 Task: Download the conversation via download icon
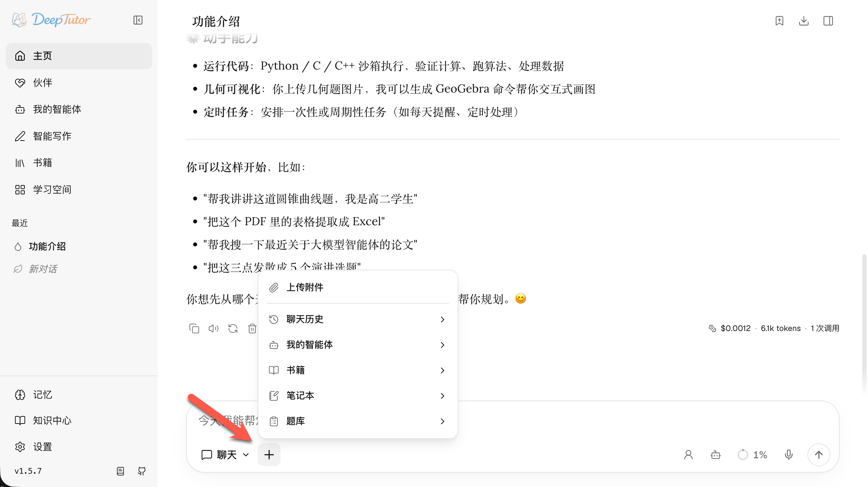coord(803,21)
